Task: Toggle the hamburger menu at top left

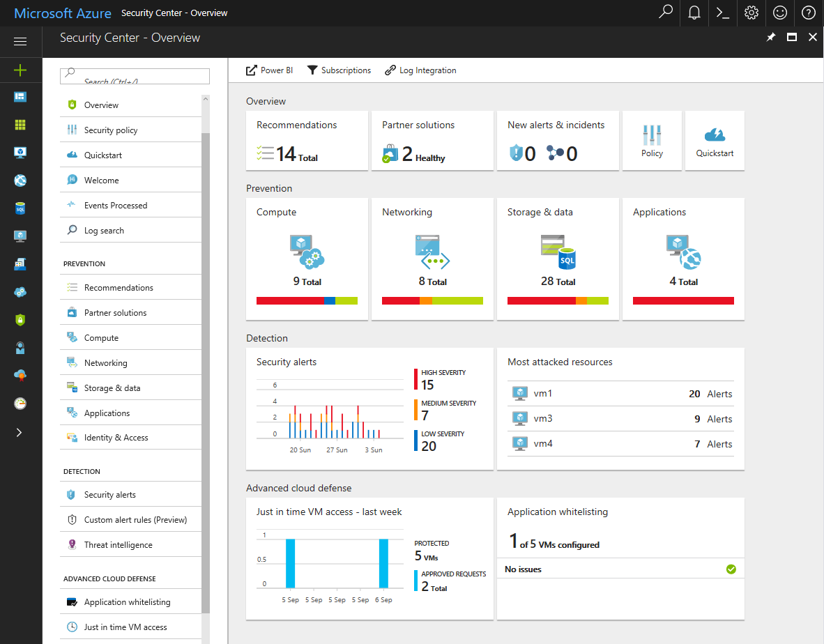Action: (x=20, y=42)
